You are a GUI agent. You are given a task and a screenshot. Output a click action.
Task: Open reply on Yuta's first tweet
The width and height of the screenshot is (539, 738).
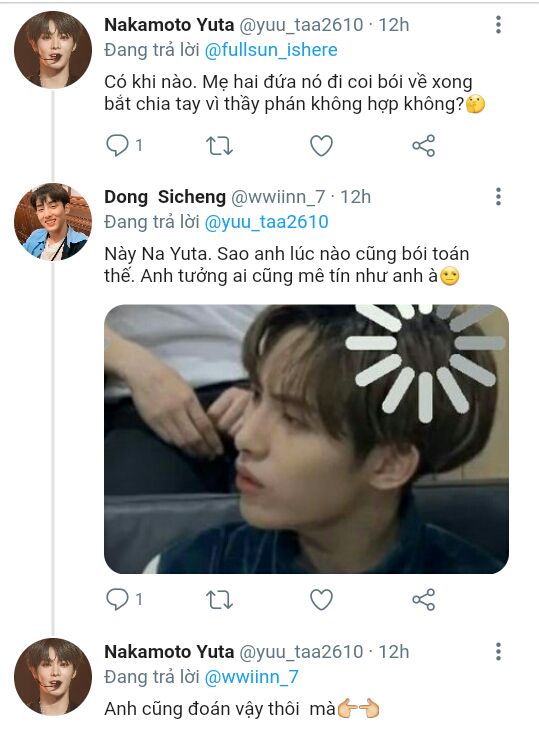point(117,145)
